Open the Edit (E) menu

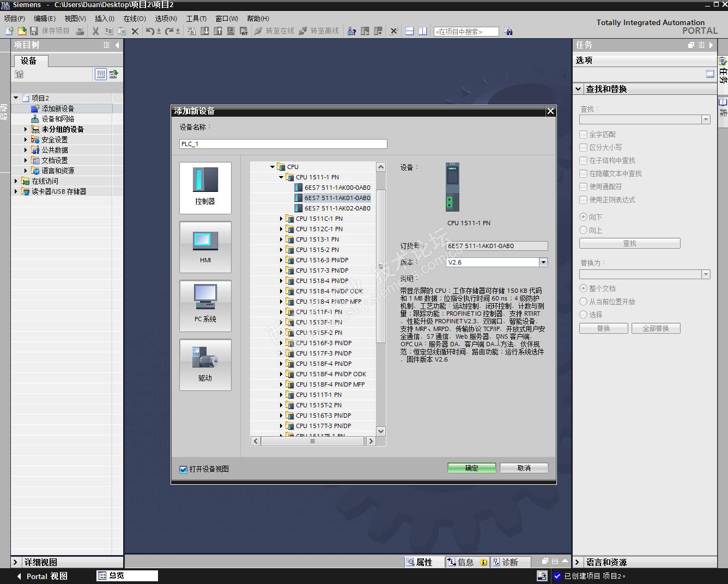pyautogui.click(x=45, y=19)
